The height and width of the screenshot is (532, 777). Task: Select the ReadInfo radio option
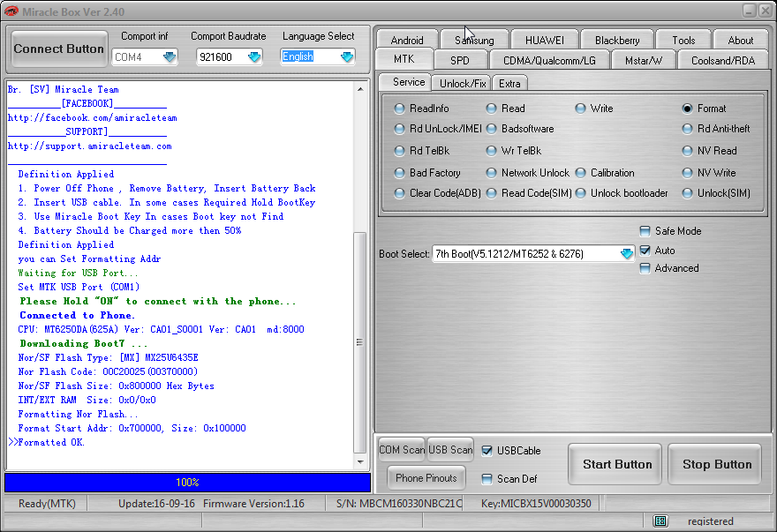(x=422, y=109)
